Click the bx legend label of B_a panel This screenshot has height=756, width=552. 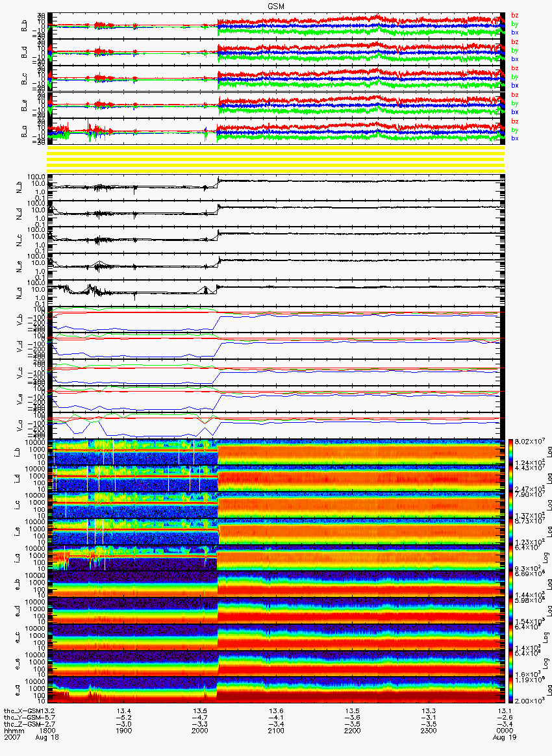click(x=515, y=138)
